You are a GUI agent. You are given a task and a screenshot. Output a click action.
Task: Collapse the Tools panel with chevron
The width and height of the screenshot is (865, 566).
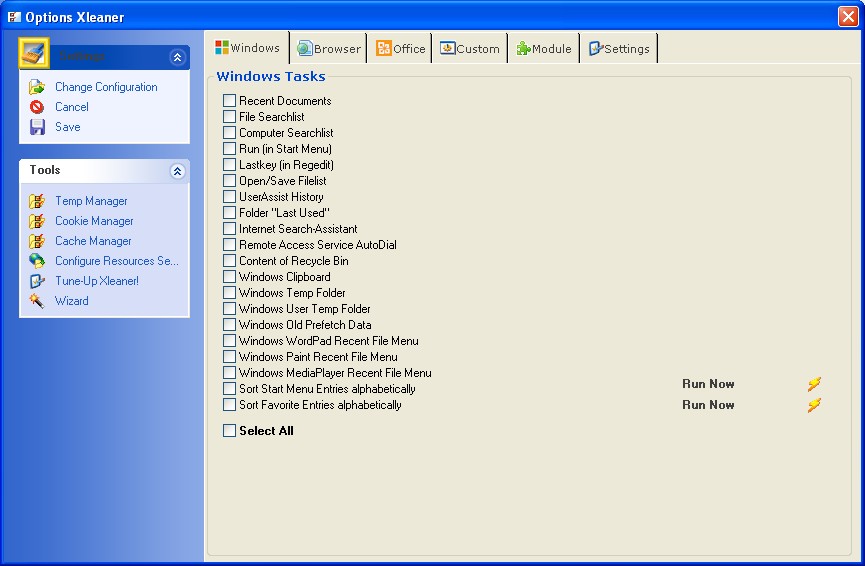click(x=177, y=172)
